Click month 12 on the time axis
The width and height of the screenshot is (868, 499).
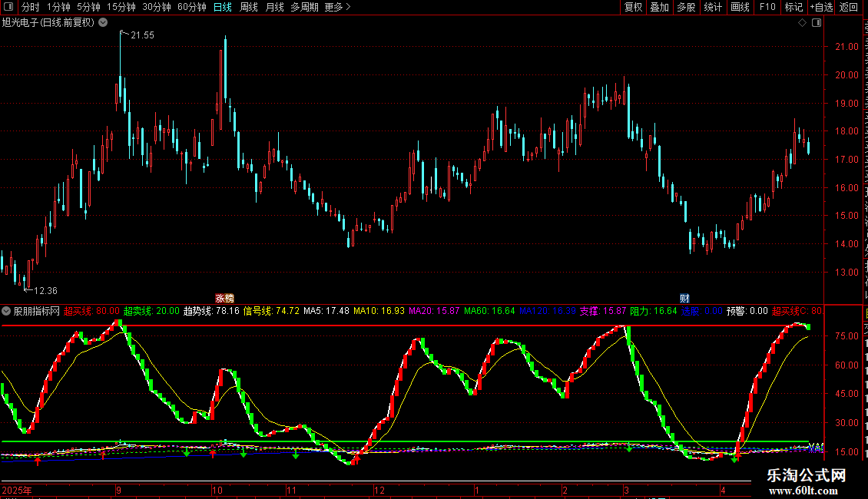coord(379,490)
